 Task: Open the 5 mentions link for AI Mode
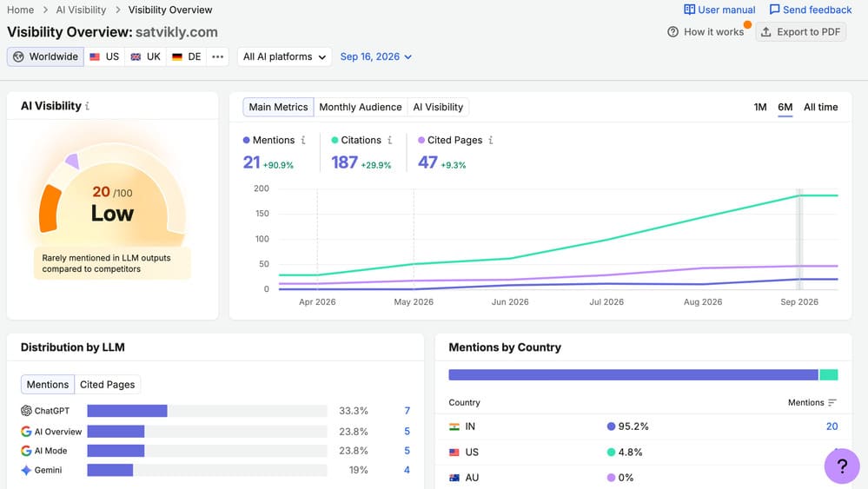[x=407, y=451]
